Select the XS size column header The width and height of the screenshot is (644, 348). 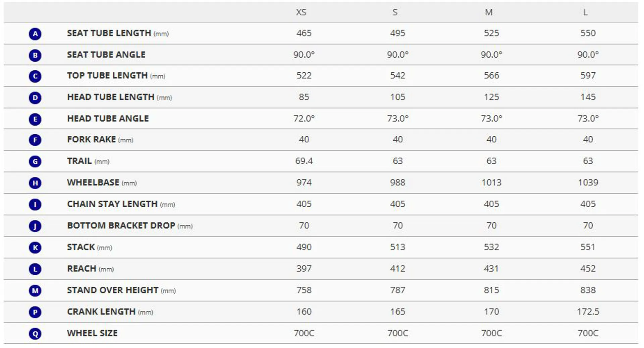(301, 12)
